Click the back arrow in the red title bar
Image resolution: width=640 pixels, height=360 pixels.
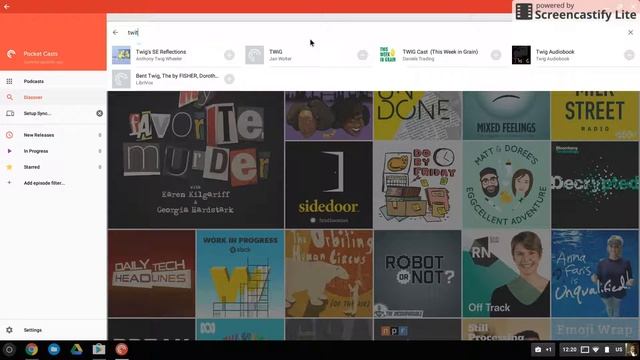pyautogui.click(x=7, y=6)
